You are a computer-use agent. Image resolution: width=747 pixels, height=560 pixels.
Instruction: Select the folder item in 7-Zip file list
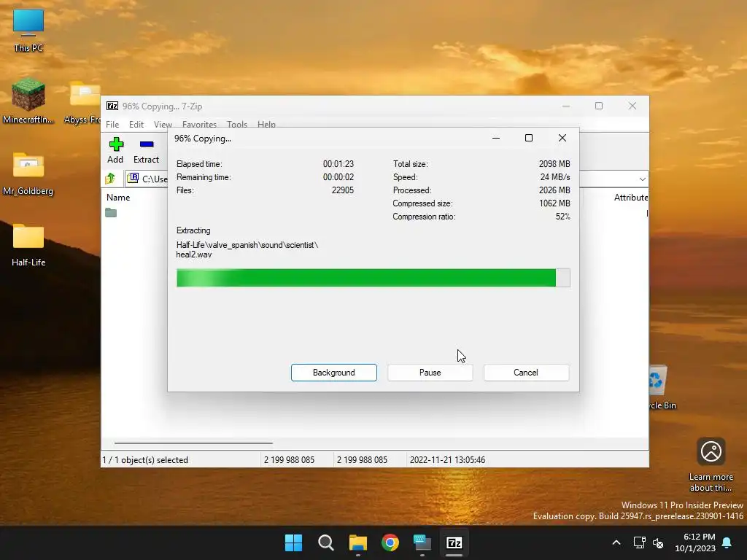[x=111, y=213]
